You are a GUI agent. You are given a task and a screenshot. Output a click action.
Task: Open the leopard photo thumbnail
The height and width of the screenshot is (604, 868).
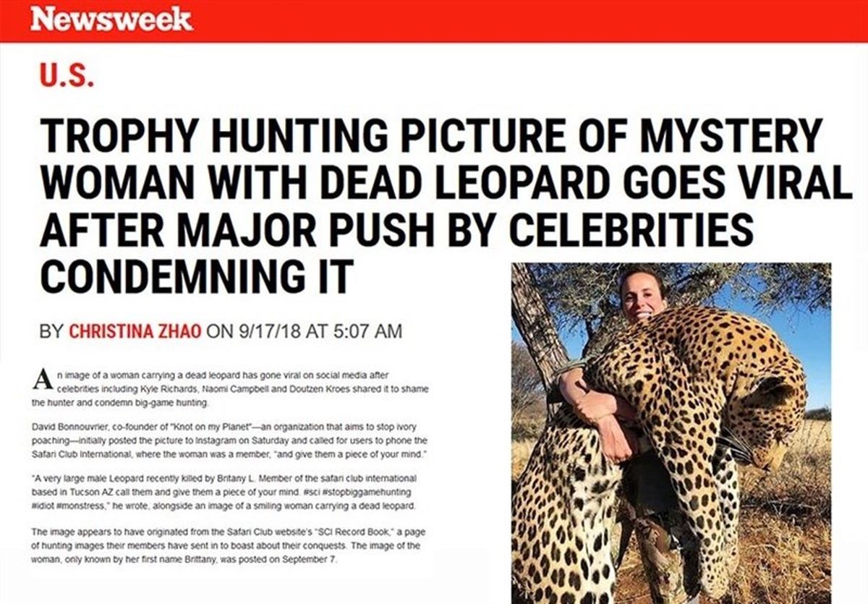point(671,433)
